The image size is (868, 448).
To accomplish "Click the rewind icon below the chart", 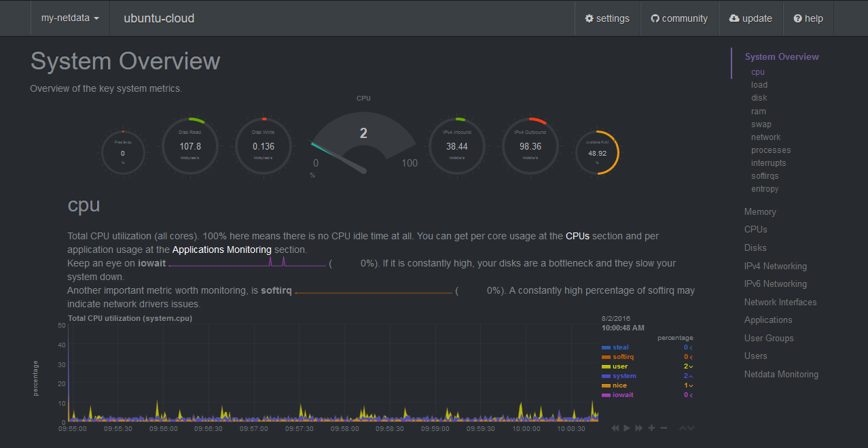I will point(615,428).
